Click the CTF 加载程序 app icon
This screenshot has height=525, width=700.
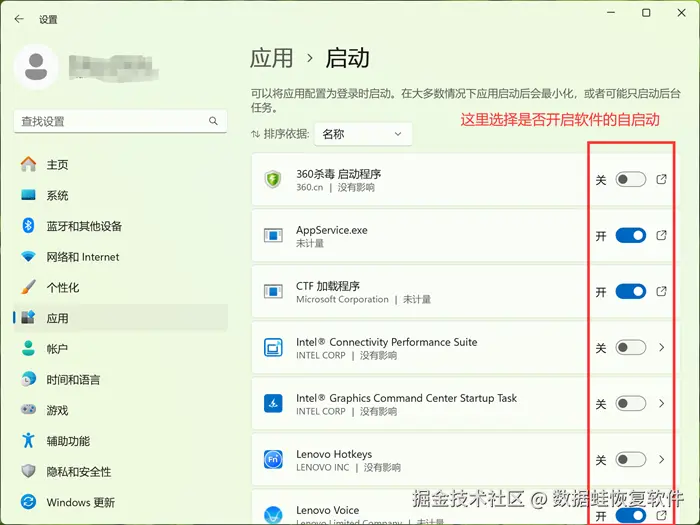273,292
